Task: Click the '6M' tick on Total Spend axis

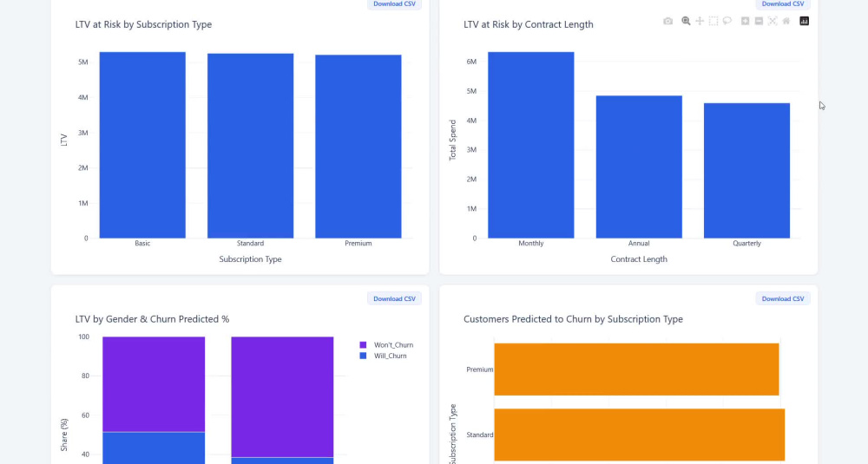Action: (x=471, y=62)
